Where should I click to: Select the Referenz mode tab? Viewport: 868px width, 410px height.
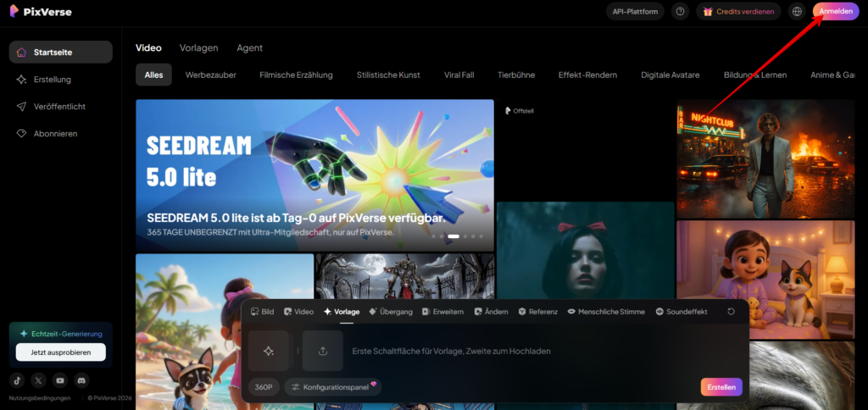[x=538, y=312]
